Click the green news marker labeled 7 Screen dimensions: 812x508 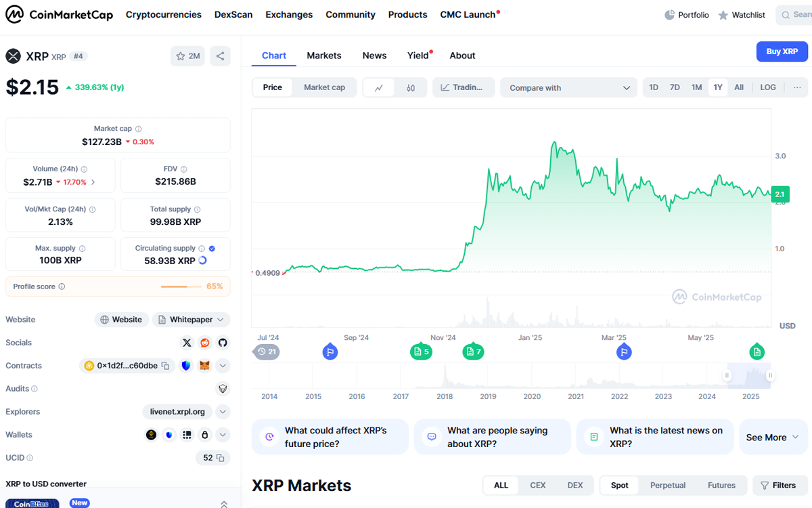tap(473, 352)
